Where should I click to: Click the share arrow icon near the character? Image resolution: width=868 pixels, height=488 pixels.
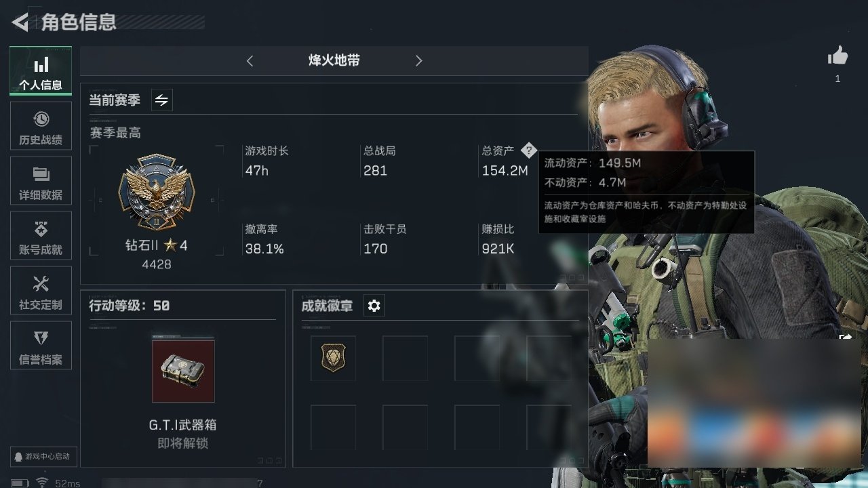click(846, 337)
